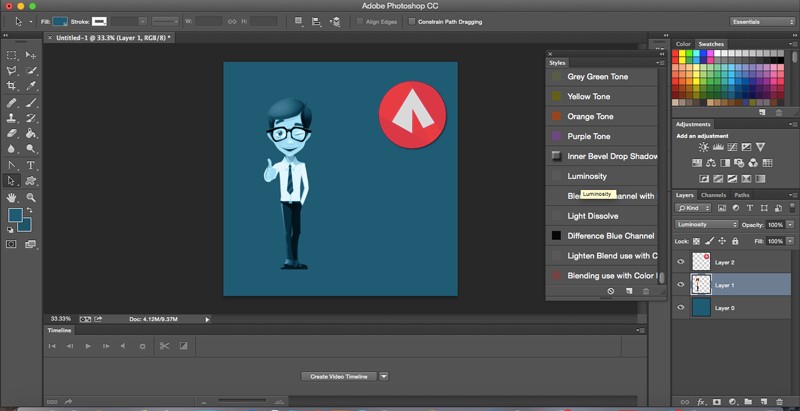Add a Curves adjustment
The width and height of the screenshot is (800, 411).
732,147
